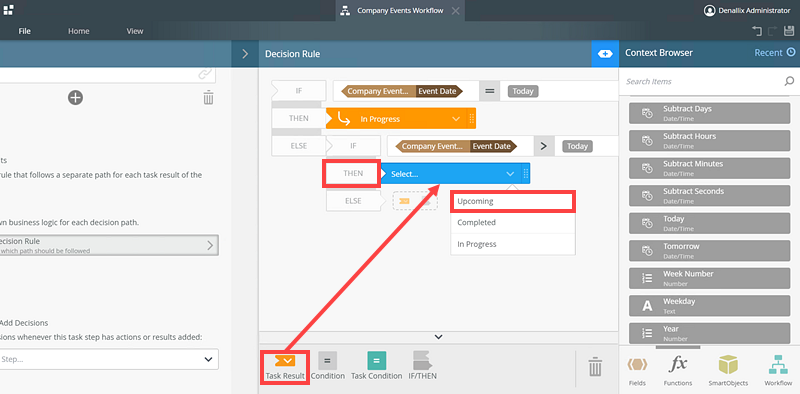Image resolution: width=800 pixels, height=394 pixels.
Task: Click drag handle of Select block
Action: 526,174
